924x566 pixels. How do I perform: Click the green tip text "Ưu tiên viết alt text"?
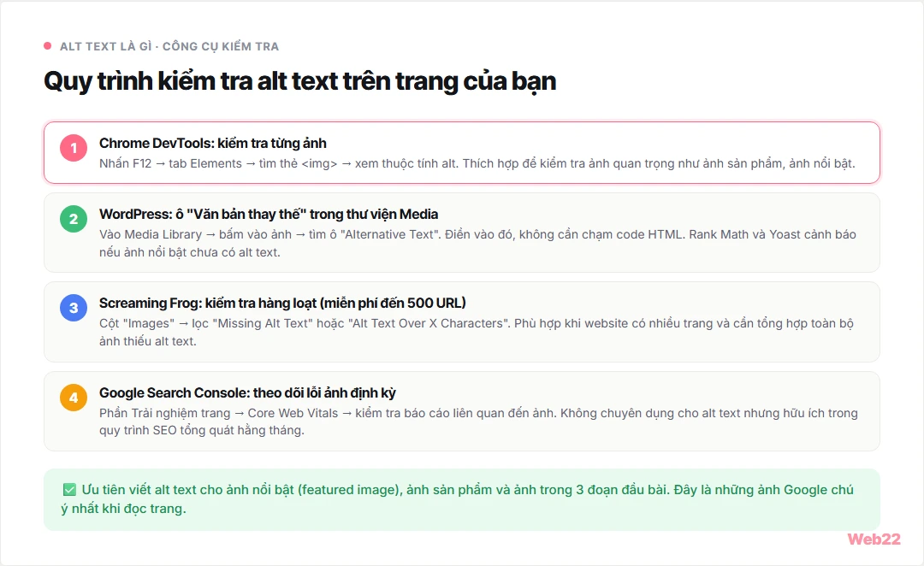457,498
